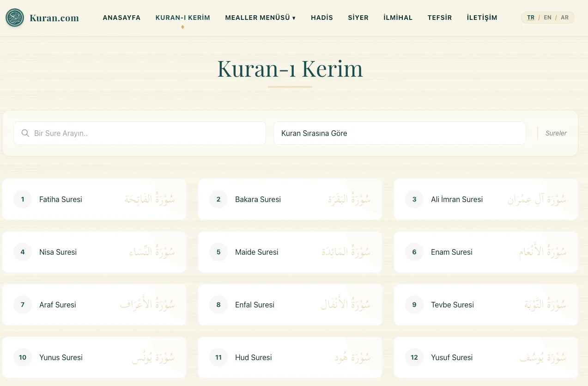The width and height of the screenshot is (588, 386).
Task: Click the number 6 badge for Enam
Action: 414,252
